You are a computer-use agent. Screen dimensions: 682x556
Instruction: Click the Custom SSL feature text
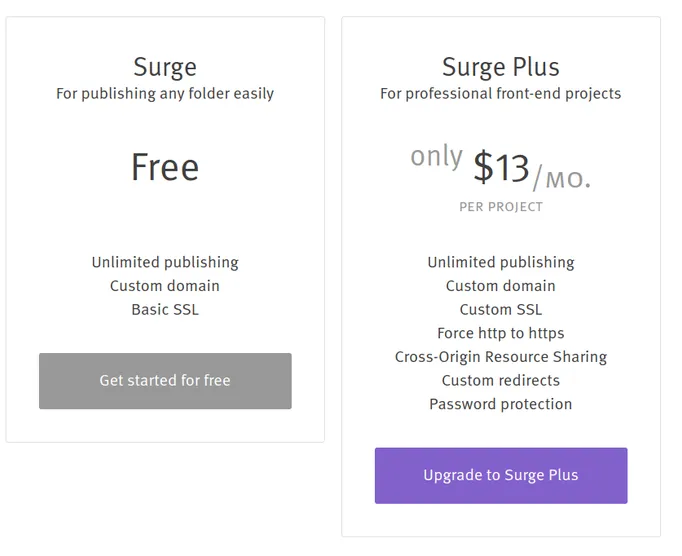501,309
